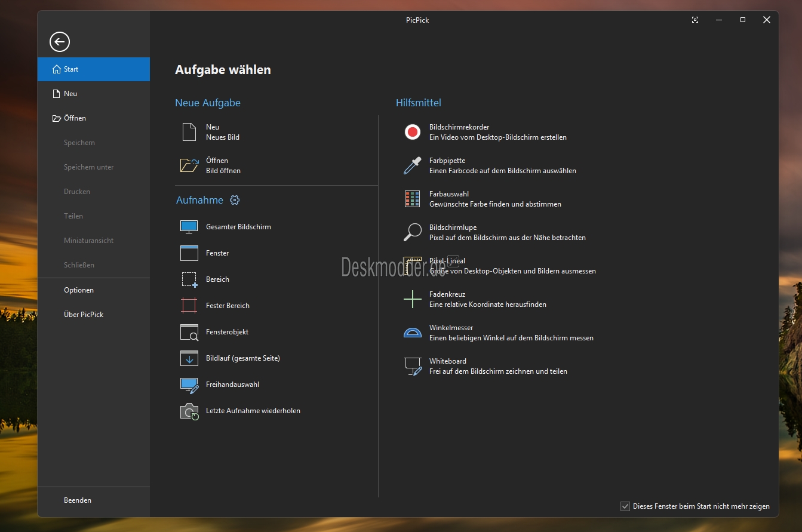The width and height of the screenshot is (802, 532).
Task: Click the Freihandauswahl icon
Action: pos(189,385)
